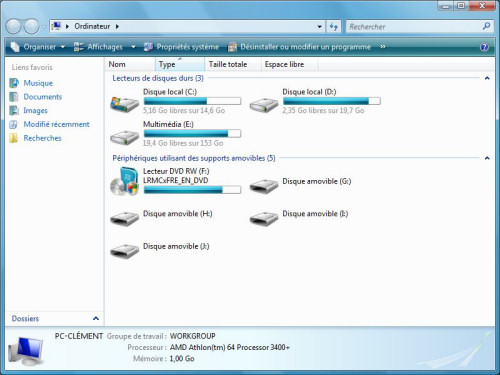
Task: Click the Forward navigation arrow button
Action: pos(32,26)
